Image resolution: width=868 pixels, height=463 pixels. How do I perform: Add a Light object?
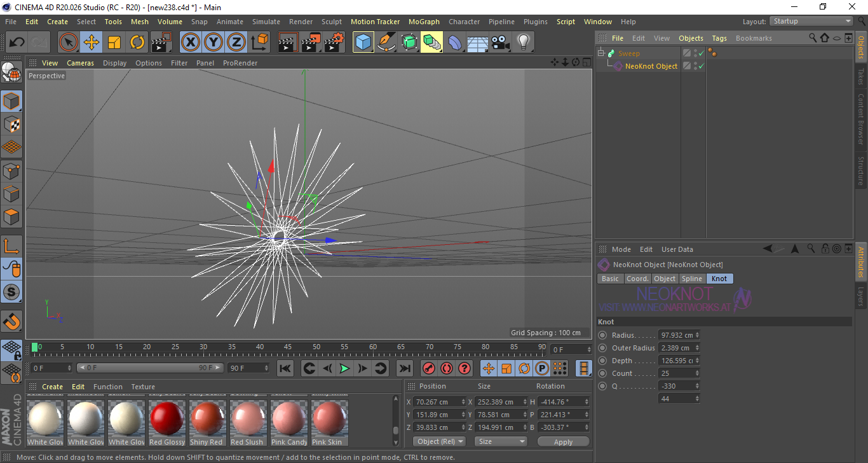click(524, 43)
